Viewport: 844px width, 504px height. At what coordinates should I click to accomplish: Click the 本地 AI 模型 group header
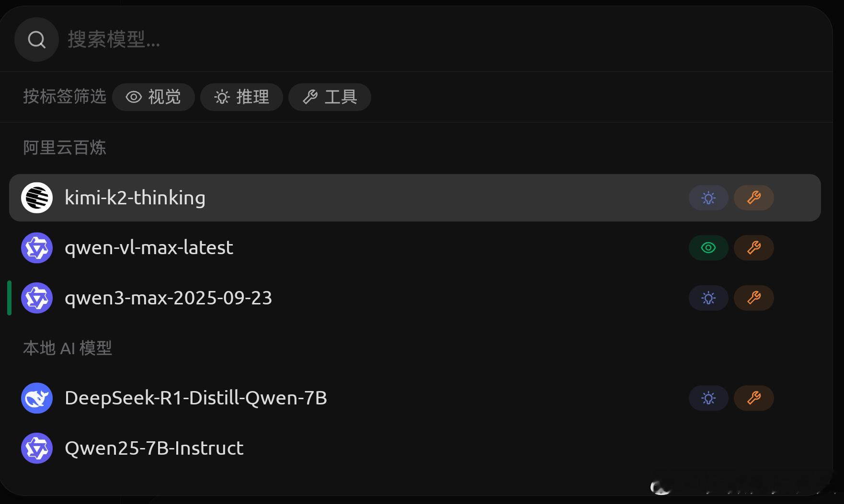pos(68,348)
